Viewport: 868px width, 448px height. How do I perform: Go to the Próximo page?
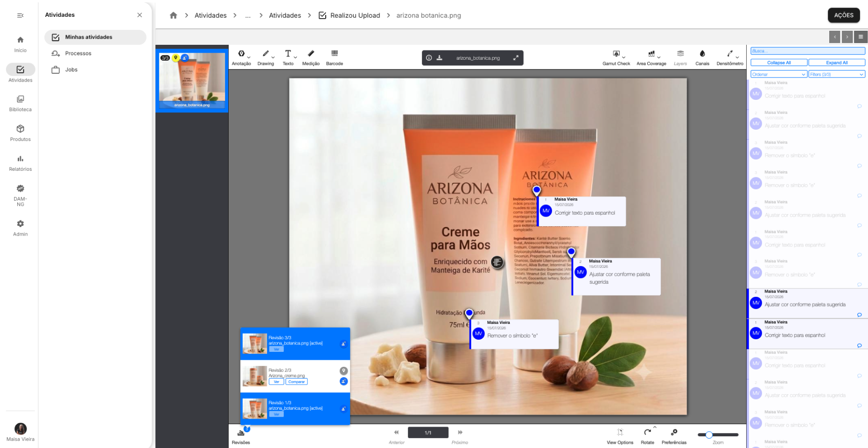tap(460, 436)
